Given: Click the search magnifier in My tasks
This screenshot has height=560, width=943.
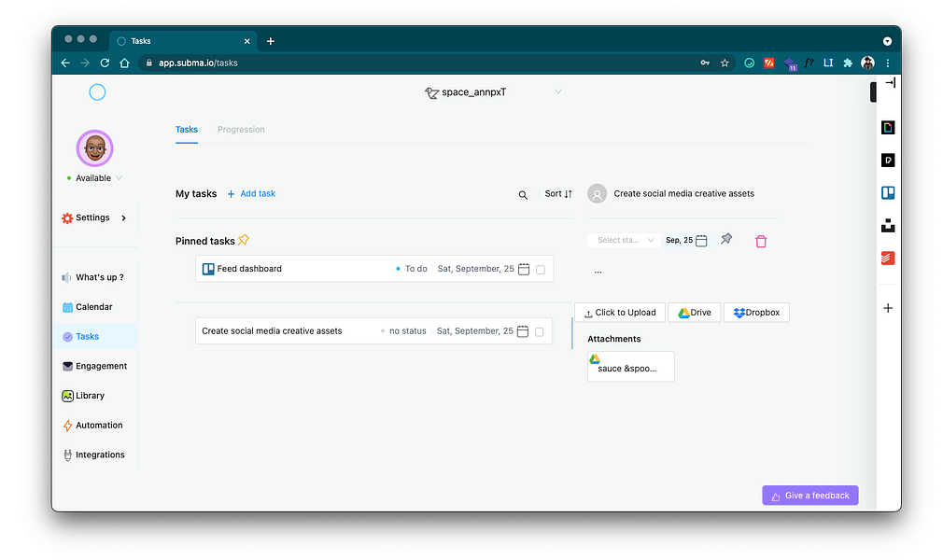Looking at the screenshot, I should coord(523,195).
